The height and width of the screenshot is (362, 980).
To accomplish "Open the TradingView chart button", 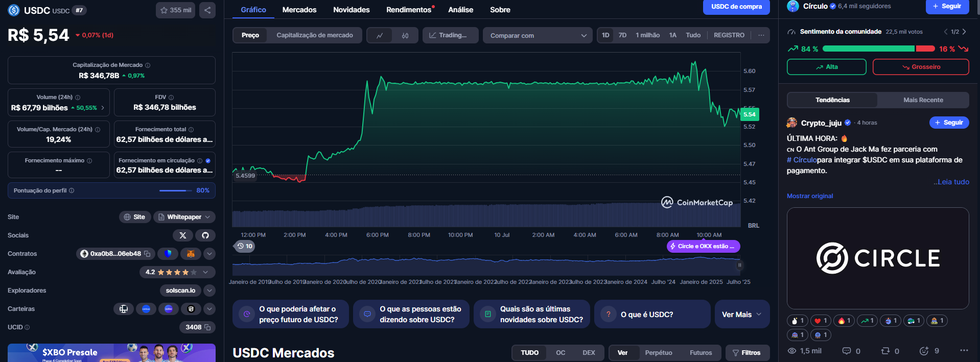I will pyautogui.click(x=451, y=35).
